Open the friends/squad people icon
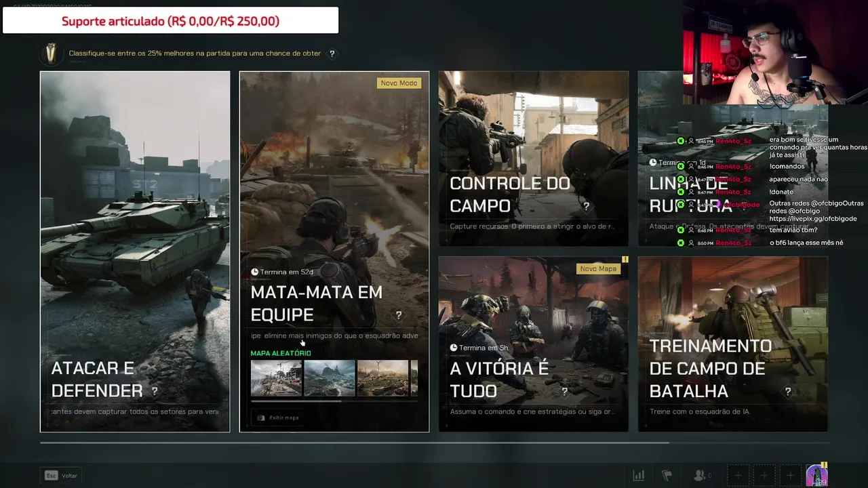 click(x=701, y=475)
